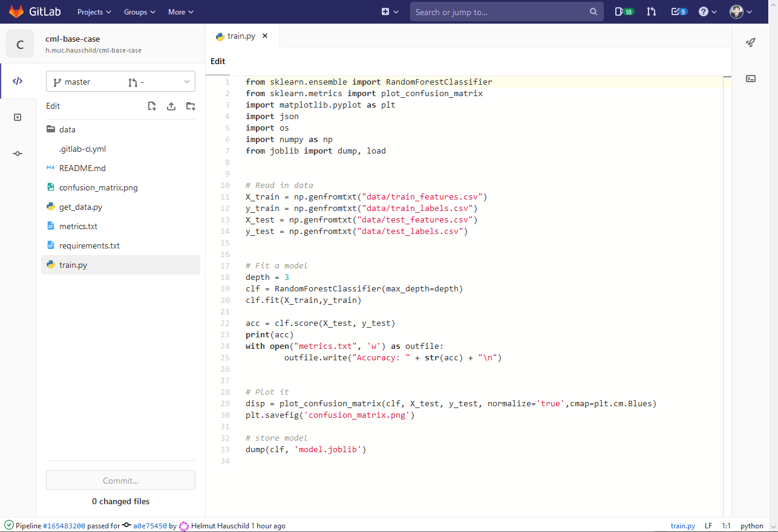Open issues counter showing 18

[x=624, y=11]
